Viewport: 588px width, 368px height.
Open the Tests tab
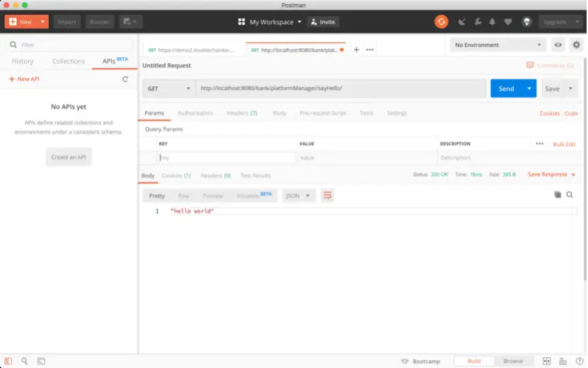pos(366,113)
